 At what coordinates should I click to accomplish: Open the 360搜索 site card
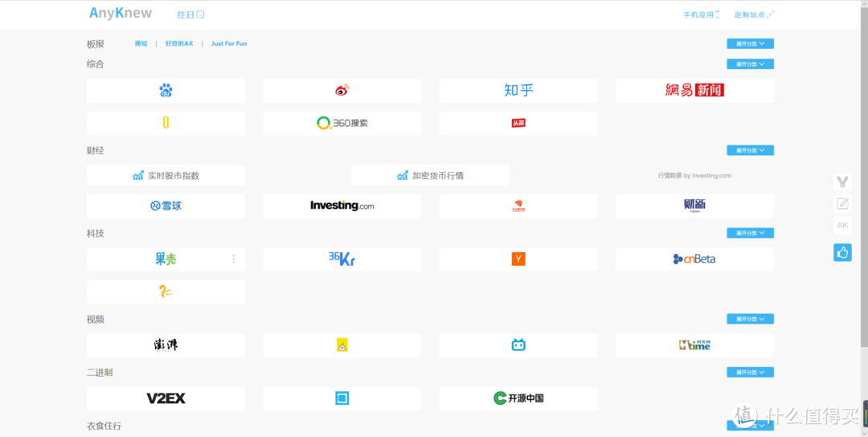click(x=342, y=124)
